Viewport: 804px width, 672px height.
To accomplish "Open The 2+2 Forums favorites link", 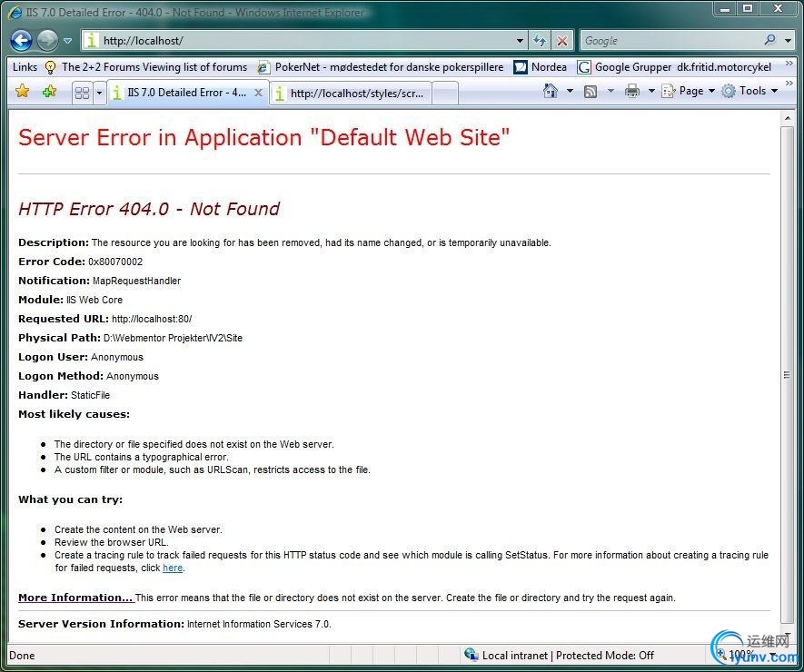I will click(x=146, y=67).
